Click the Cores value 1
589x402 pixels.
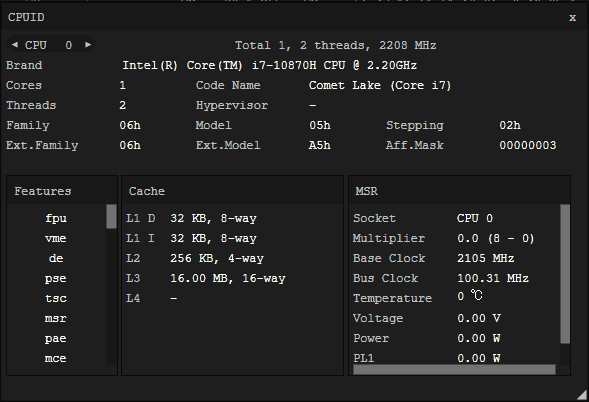click(x=122, y=85)
